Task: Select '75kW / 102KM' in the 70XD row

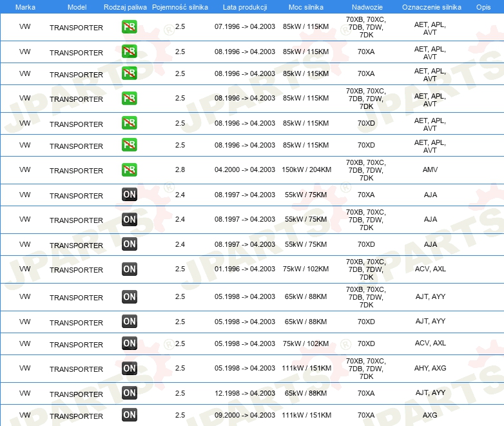Action: click(x=305, y=344)
